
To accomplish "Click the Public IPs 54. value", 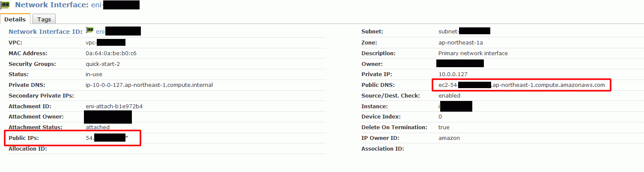I will pyautogui.click(x=107, y=138).
